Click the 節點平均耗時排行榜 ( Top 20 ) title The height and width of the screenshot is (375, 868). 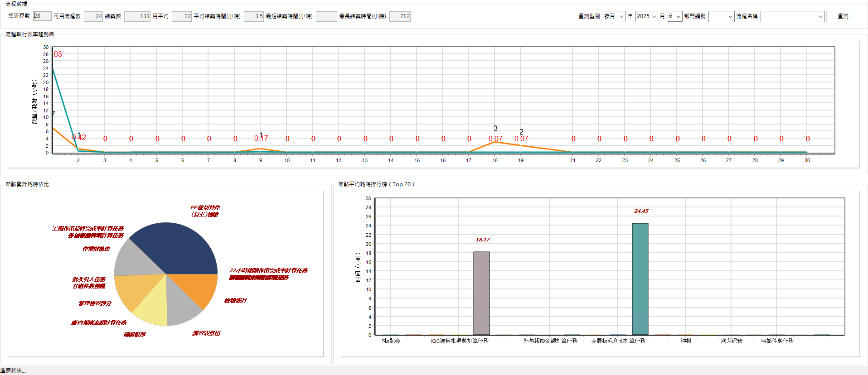point(376,184)
